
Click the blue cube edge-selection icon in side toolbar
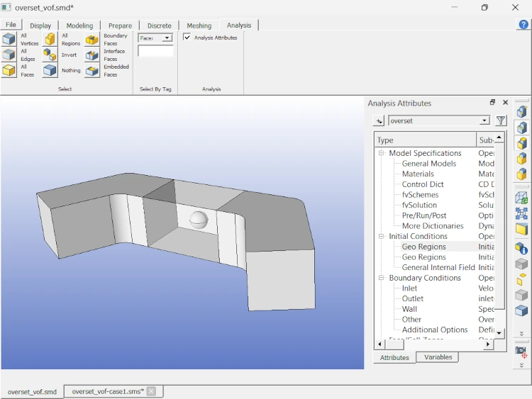coord(521,128)
